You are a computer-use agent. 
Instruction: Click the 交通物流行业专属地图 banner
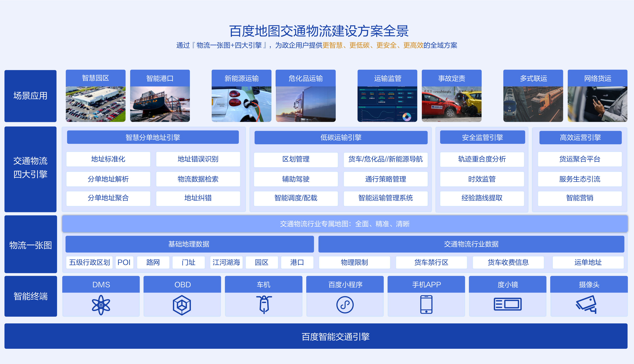(344, 224)
